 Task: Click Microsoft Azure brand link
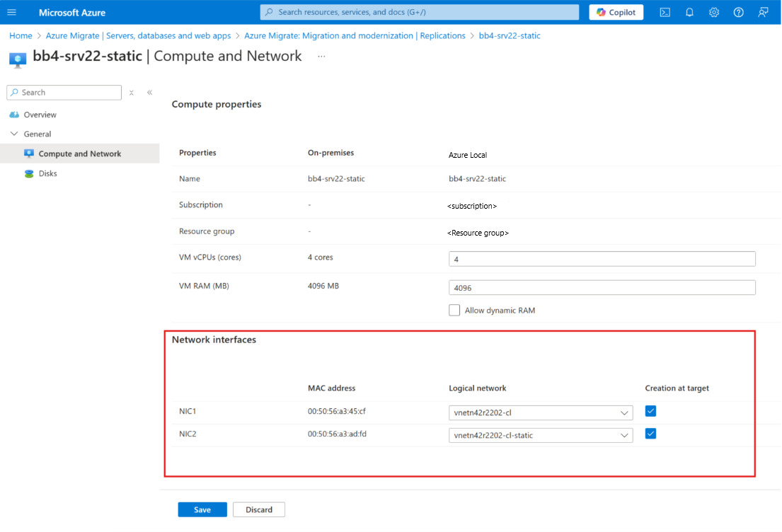coord(71,13)
